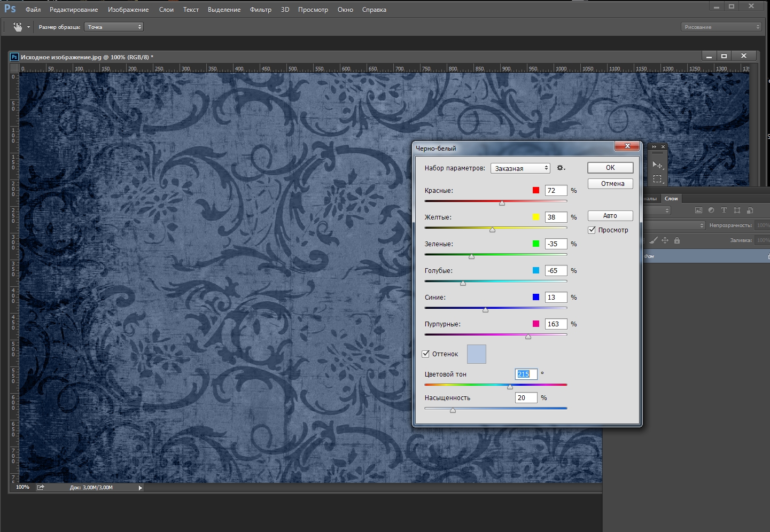Click the Желтые slider handle

pos(492,230)
